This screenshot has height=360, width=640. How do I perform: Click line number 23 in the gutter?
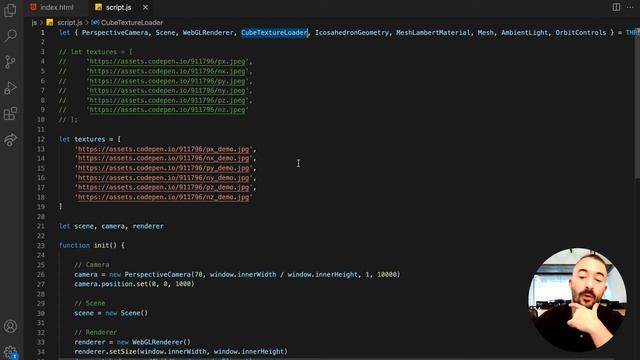[x=41, y=245]
